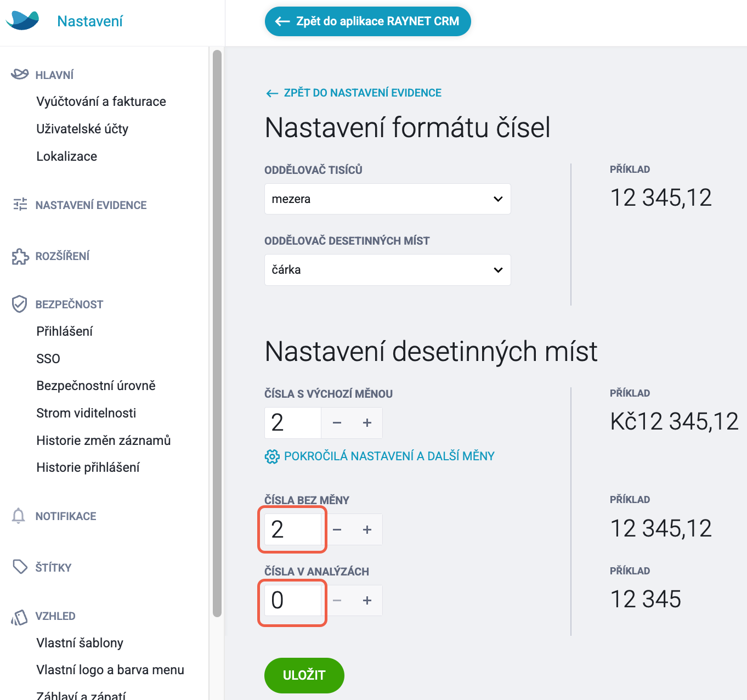Viewport: 747px width, 700px height.
Task: Open Bezpečnostní úrovně menu item
Action: point(96,386)
